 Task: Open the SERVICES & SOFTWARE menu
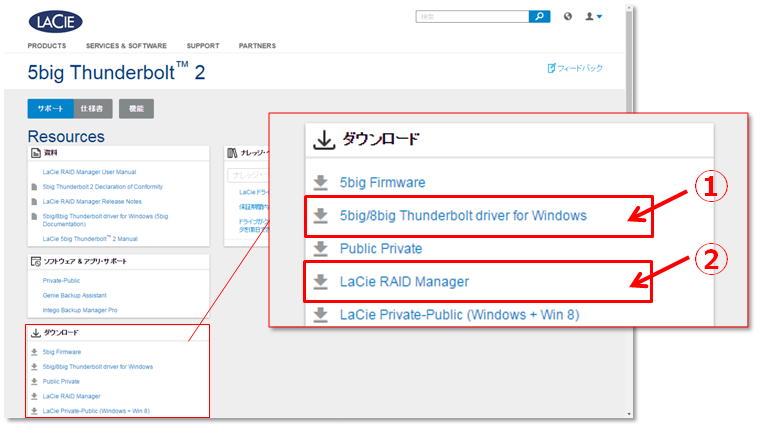point(126,45)
